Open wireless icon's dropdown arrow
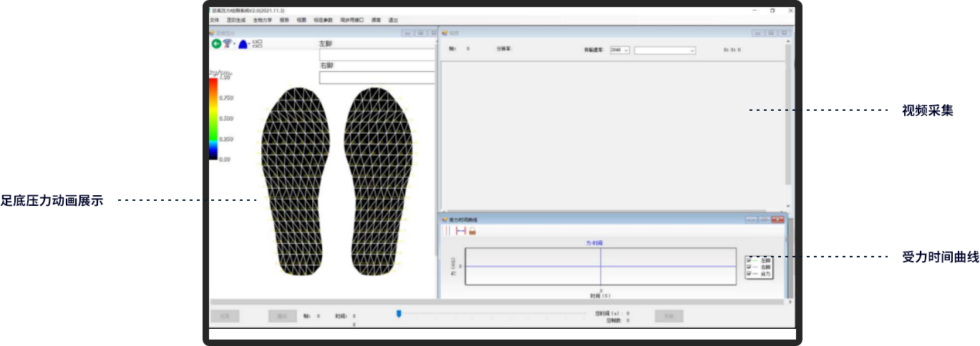 tap(234, 44)
